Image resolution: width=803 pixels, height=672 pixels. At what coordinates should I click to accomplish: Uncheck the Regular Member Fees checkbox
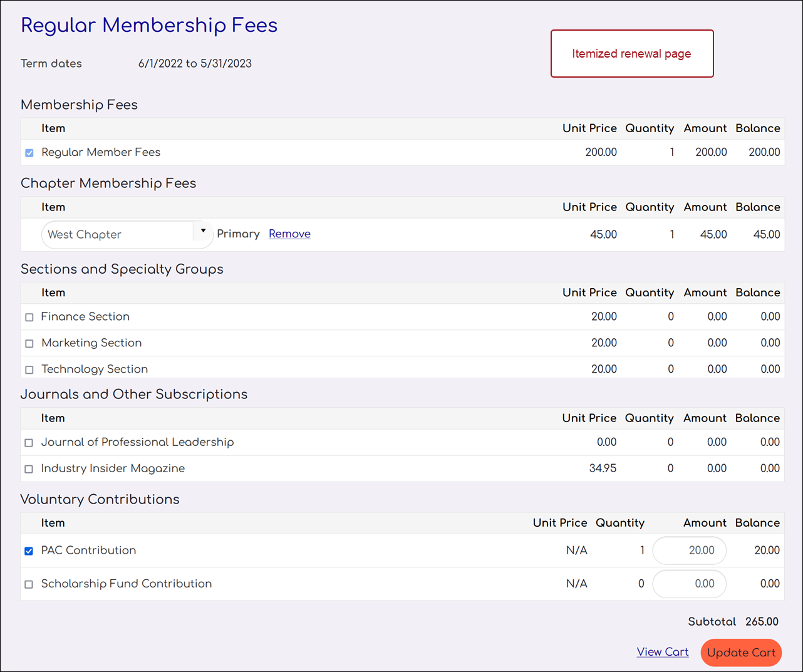[x=29, y=153]
